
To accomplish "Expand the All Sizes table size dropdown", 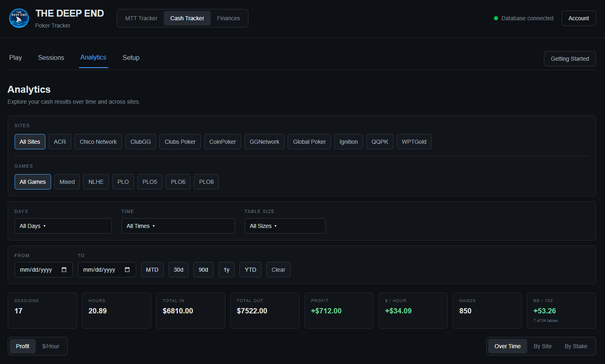I will [x=285, y=226].
